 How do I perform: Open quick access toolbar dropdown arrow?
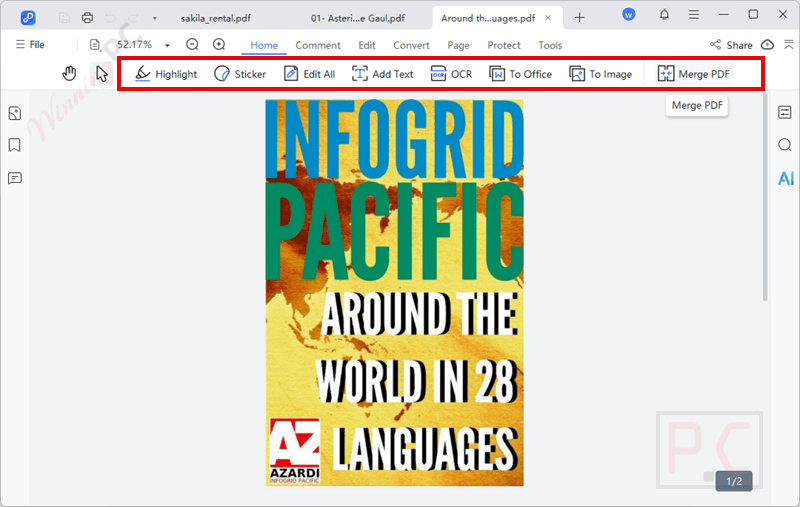(155, 18)
